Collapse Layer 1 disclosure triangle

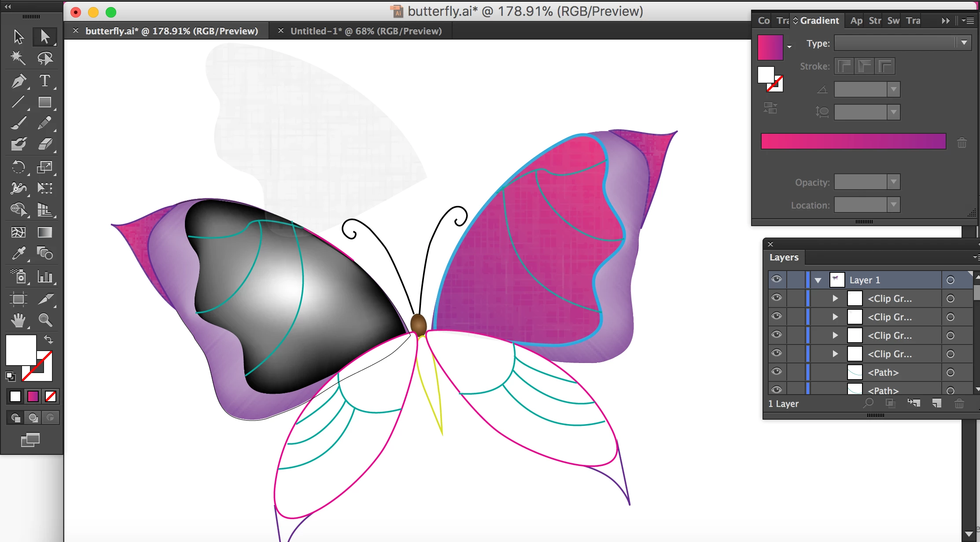coord(818,280)
